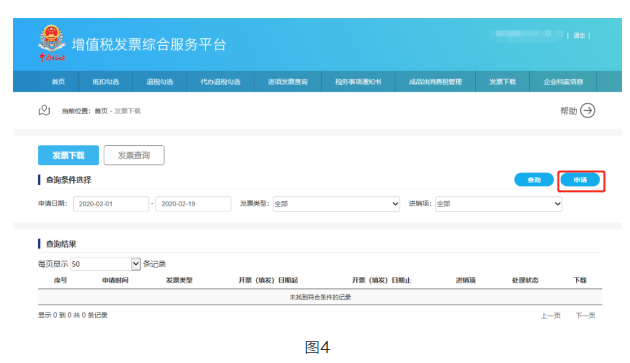Click the 处理状态 column header
The height and width of the screenshot is (363, 630).
(525, 280)
